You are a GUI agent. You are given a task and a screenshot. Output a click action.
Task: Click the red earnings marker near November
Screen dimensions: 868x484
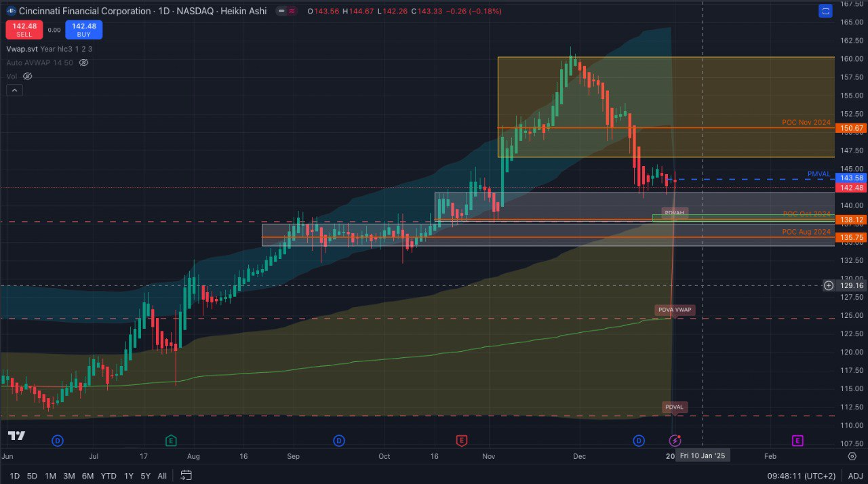point(462,441)
